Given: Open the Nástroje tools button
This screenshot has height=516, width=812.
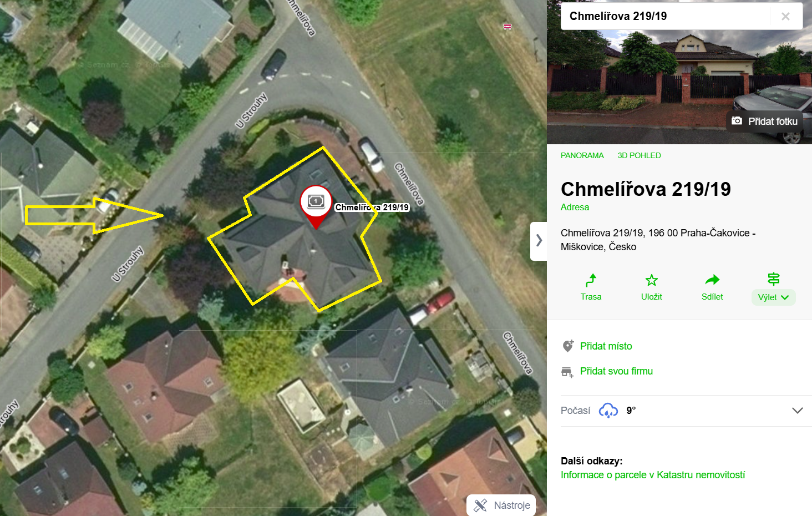Looking at the screenshot, I should point(501,505).
